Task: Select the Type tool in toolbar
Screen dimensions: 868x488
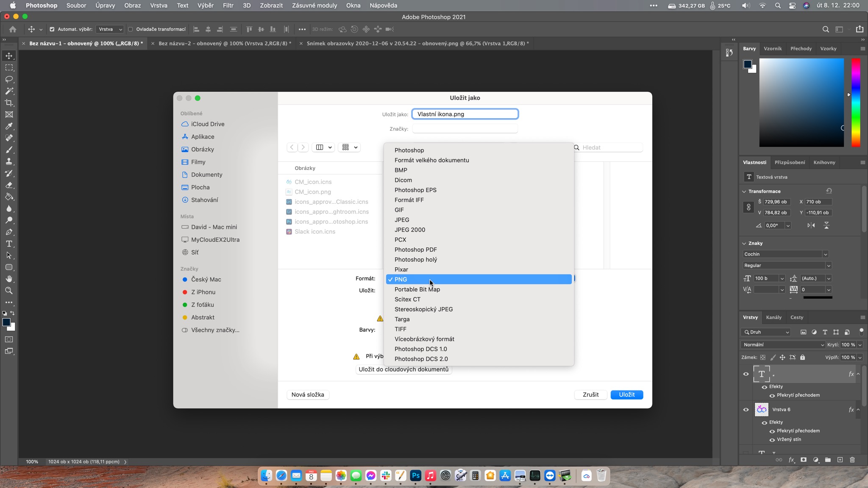Action: [x=9, y=244]
